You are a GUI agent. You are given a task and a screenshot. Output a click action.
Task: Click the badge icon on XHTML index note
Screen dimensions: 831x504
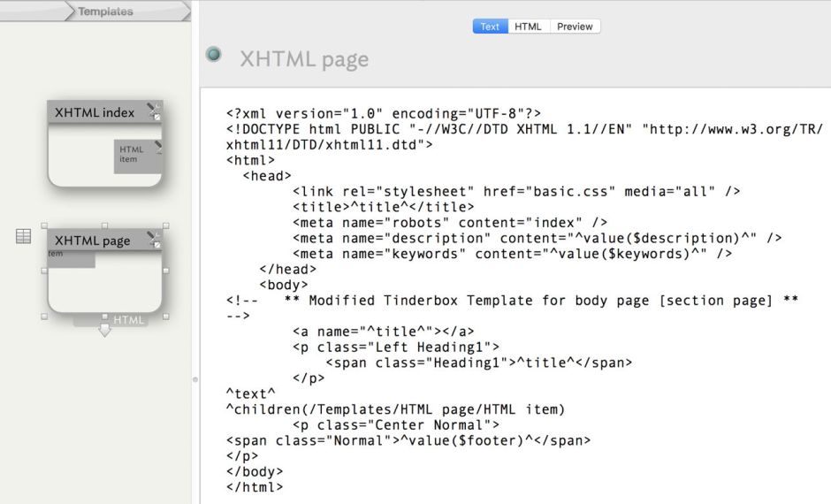[154, 111]
